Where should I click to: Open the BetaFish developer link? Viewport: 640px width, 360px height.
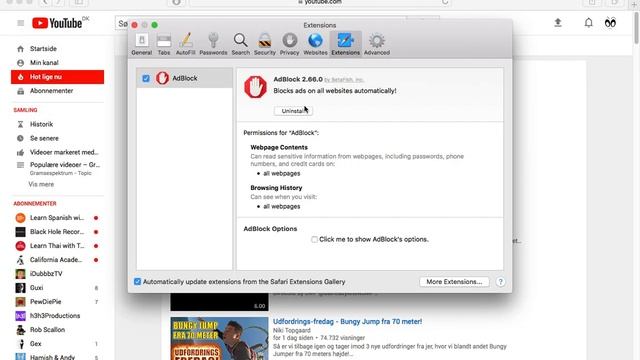tap(344, 80)
